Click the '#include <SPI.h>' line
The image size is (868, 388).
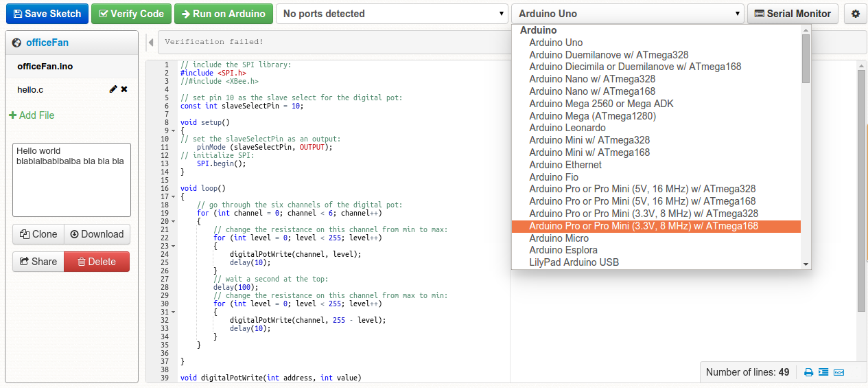point(213,73)
